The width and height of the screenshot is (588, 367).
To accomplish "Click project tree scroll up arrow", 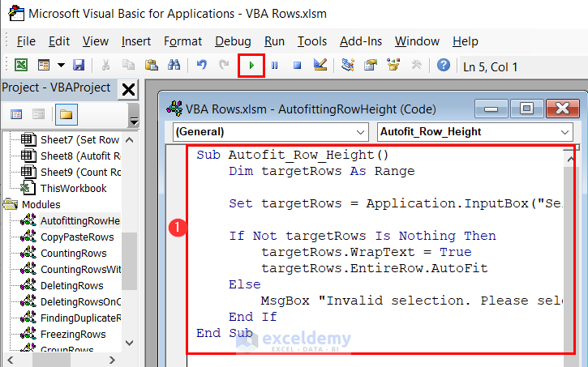I will point(130,140).
